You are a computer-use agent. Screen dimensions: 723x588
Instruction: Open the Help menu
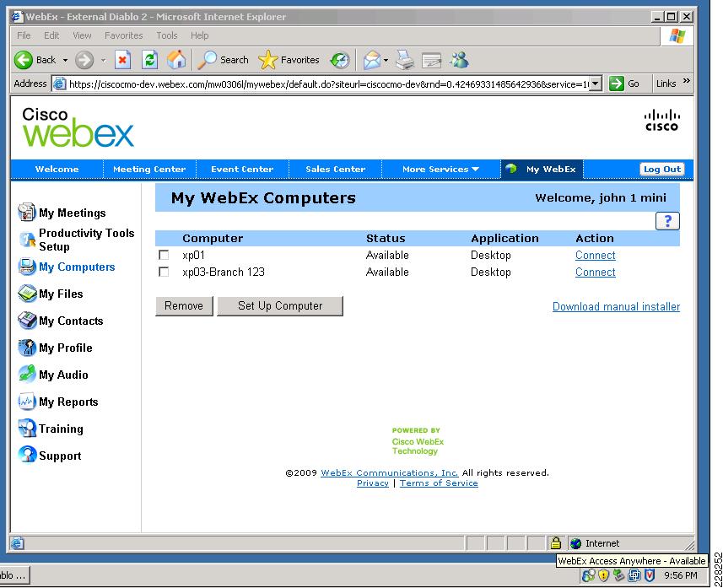(200, 35)
